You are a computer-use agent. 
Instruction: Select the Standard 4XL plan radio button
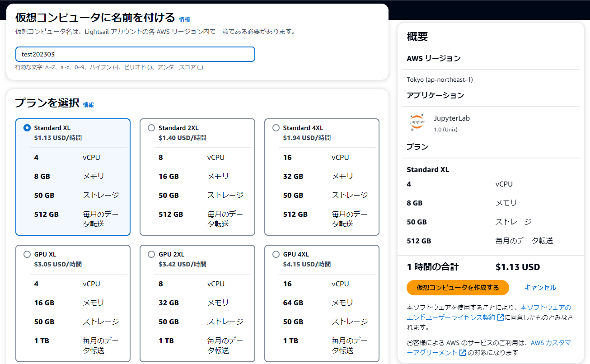pyautogui.click(x=276, y=128)
